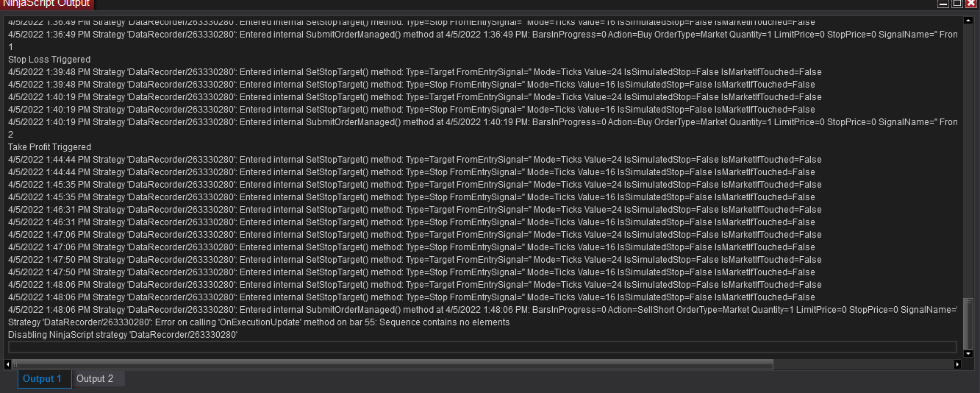
Task: Close the NinjaScript Output window
Action: pos(971,4)
